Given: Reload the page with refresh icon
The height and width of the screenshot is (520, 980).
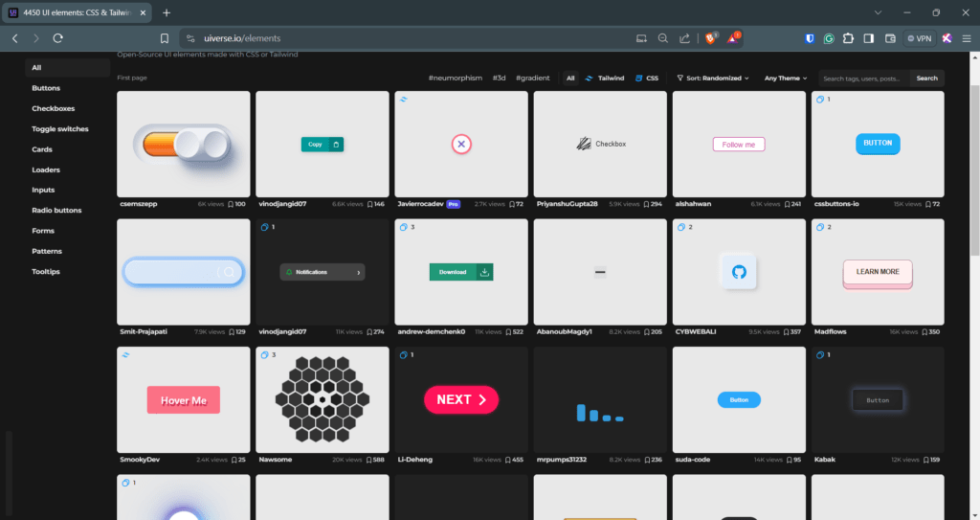Looking at the screenshot, I should tap(58, 38).
